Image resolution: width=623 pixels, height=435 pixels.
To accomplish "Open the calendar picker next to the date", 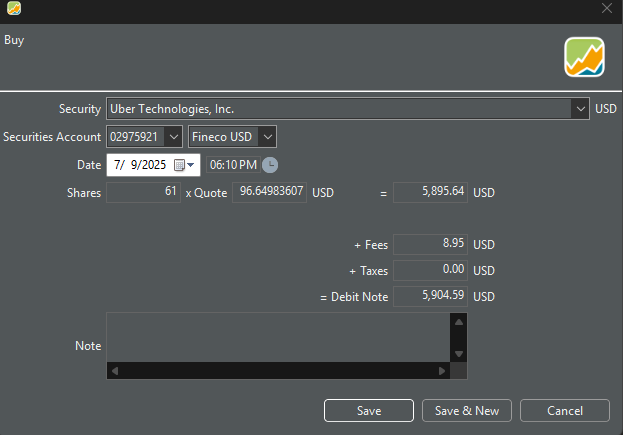I will 184,165.
